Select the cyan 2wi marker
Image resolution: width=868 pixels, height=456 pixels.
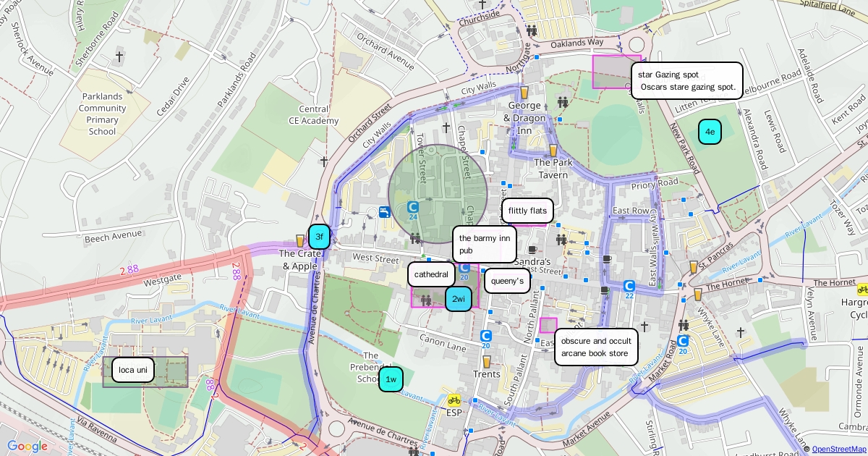pos(459,299)
